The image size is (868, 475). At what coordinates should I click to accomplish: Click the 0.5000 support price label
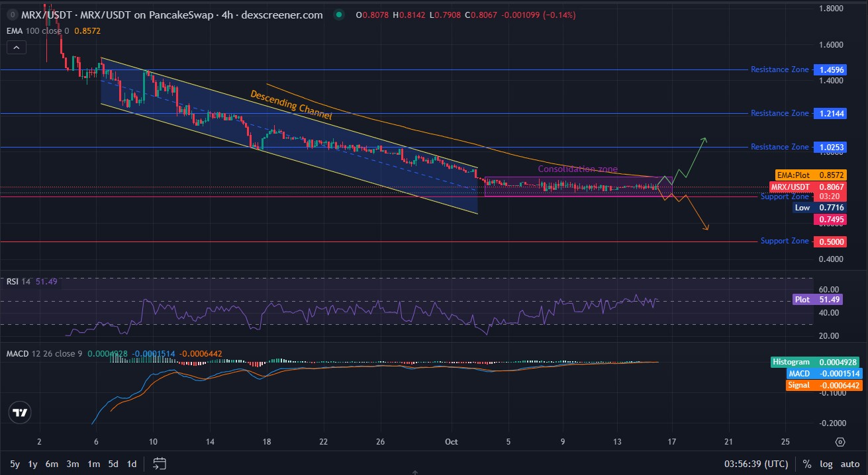point(832,241)
